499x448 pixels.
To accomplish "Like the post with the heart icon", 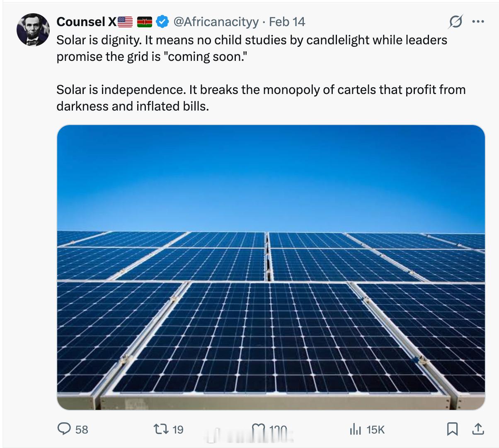I will point(259,430).
